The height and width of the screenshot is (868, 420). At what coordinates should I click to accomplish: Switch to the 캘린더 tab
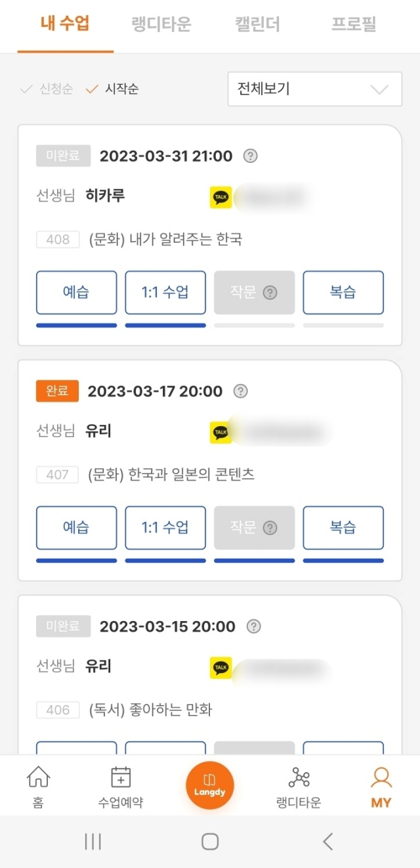pyautogui.click(x=258, y=26)
